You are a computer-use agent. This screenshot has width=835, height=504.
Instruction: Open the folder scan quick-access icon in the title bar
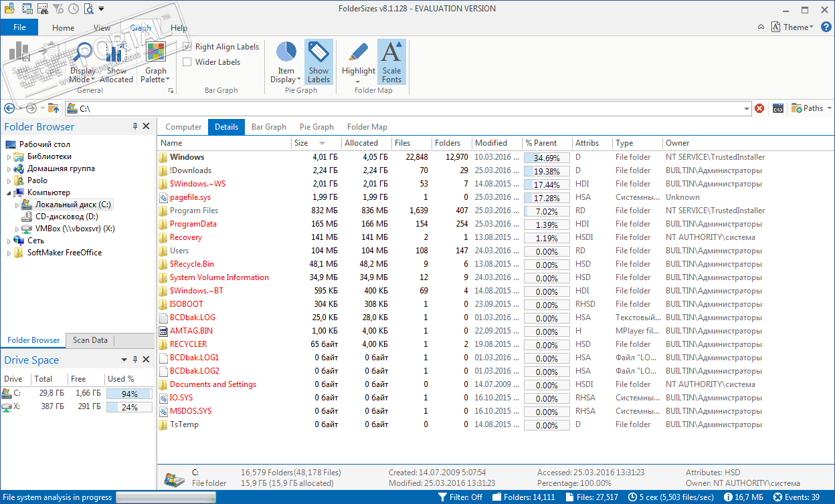point(9,9)
